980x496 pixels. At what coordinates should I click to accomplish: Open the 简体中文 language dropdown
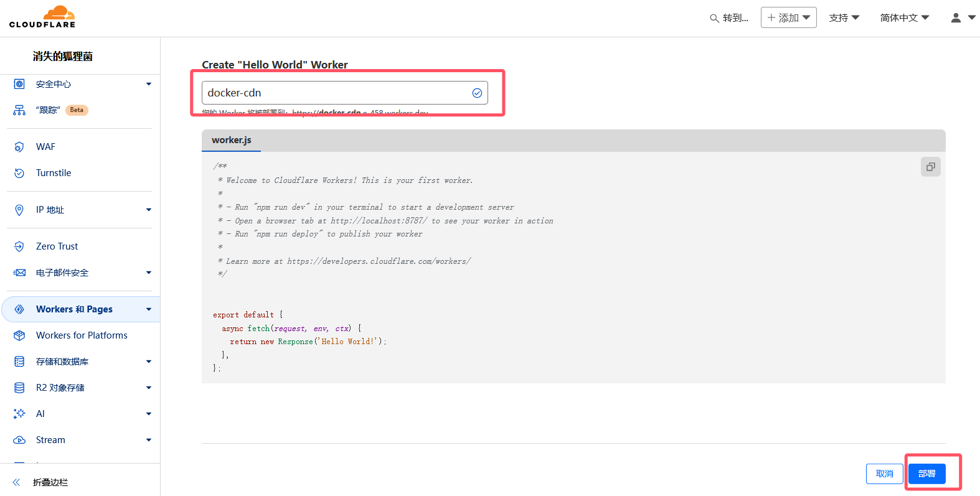click(905, 17)
